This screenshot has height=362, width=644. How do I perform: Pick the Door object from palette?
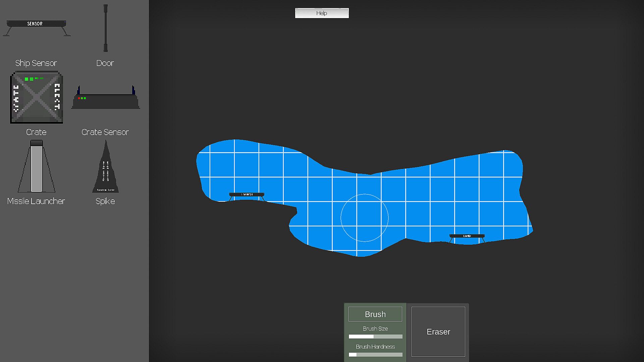pos(106,28)
